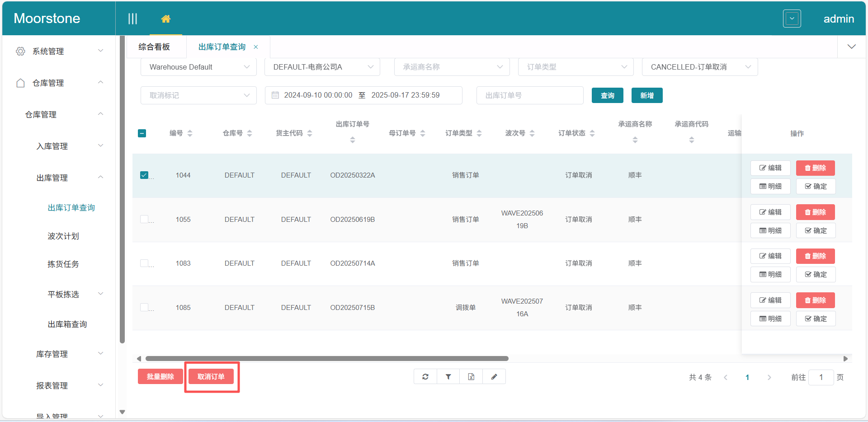Viewport: 868px width, 422px height.
Task: Click the 出库订单号 input field
Action: click(x=529, y=95)
